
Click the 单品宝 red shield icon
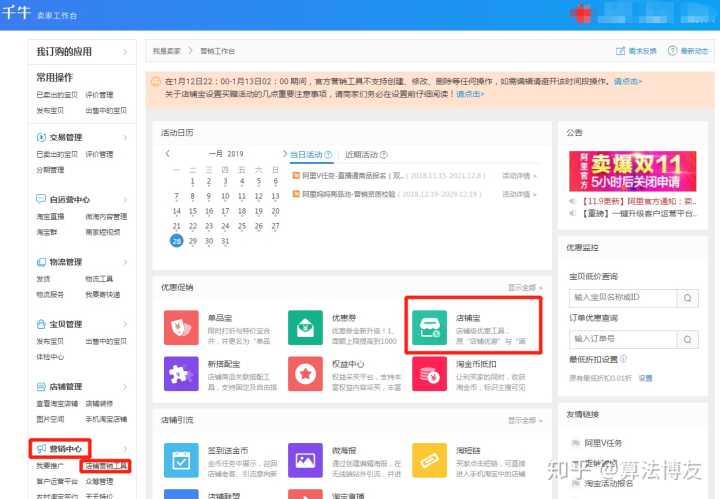tap(181, 328)
